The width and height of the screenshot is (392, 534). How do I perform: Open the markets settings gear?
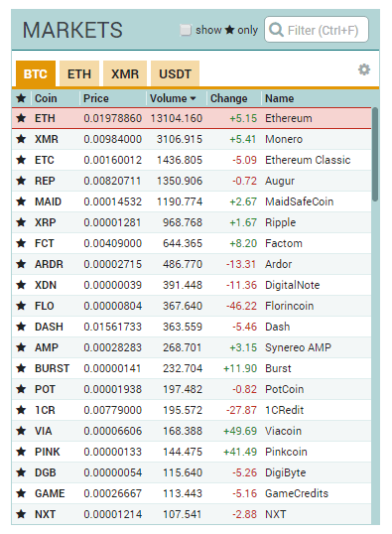point(364,69)
